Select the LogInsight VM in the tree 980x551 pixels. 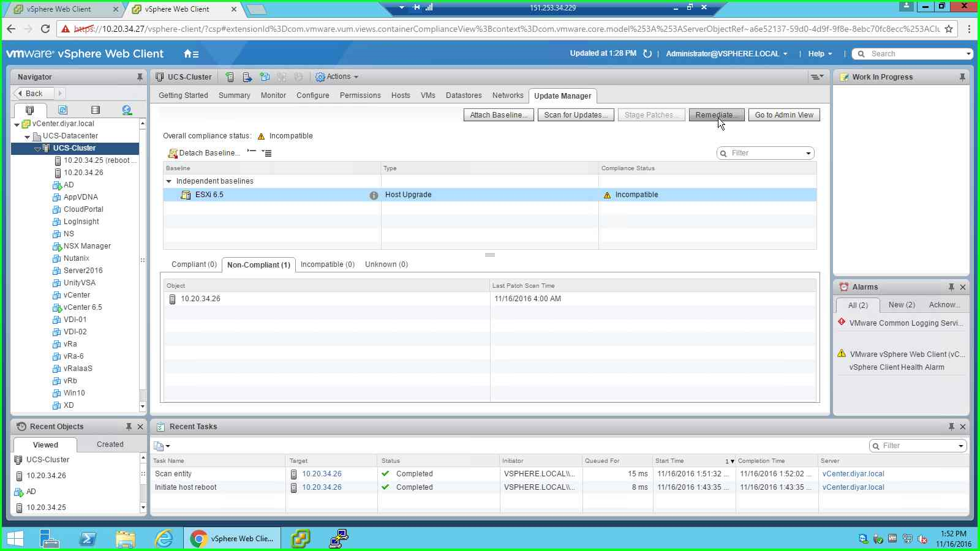pos(81,222)
